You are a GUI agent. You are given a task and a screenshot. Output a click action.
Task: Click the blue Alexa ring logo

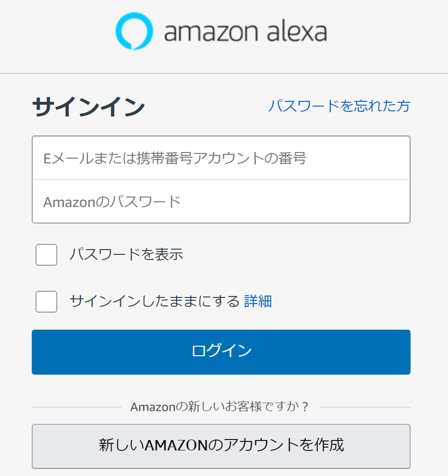(x=134, y=31)
